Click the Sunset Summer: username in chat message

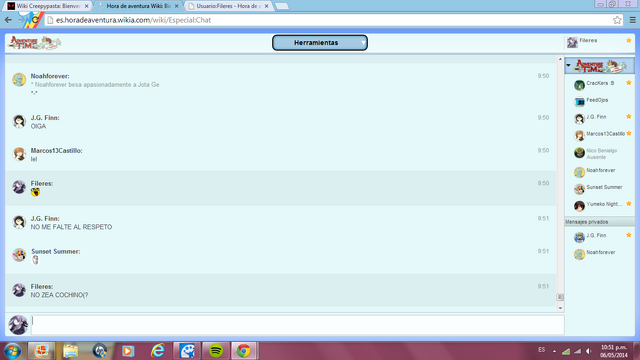pos(56,251)
